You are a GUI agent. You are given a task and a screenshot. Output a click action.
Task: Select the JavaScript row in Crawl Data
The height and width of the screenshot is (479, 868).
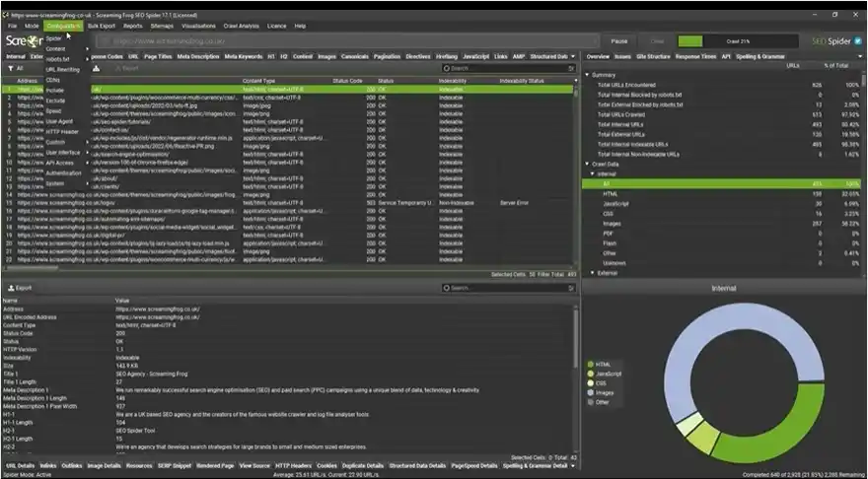721,204
